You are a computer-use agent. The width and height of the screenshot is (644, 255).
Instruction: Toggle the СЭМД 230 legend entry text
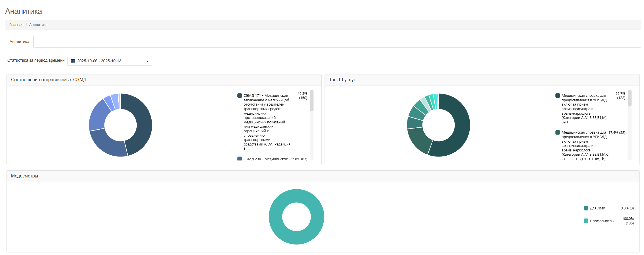coord(265,159)
